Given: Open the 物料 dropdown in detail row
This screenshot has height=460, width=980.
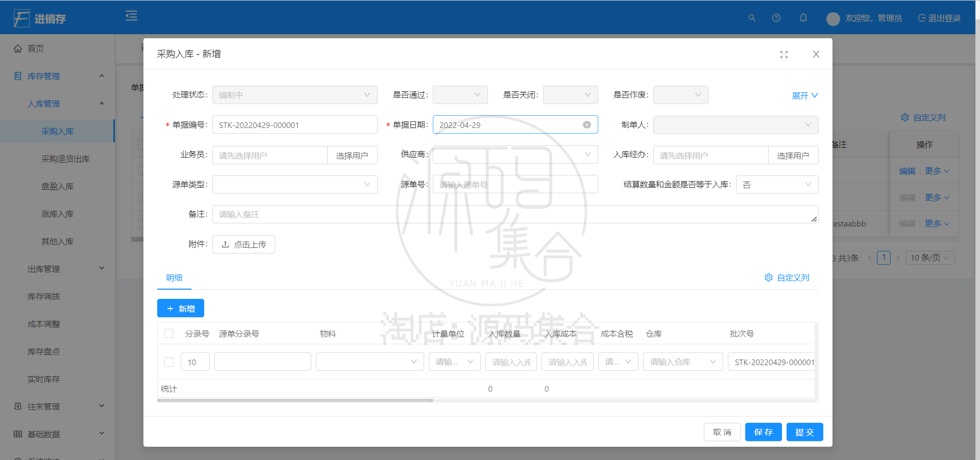Looking at the screenshot, I should tap(370, 362).
